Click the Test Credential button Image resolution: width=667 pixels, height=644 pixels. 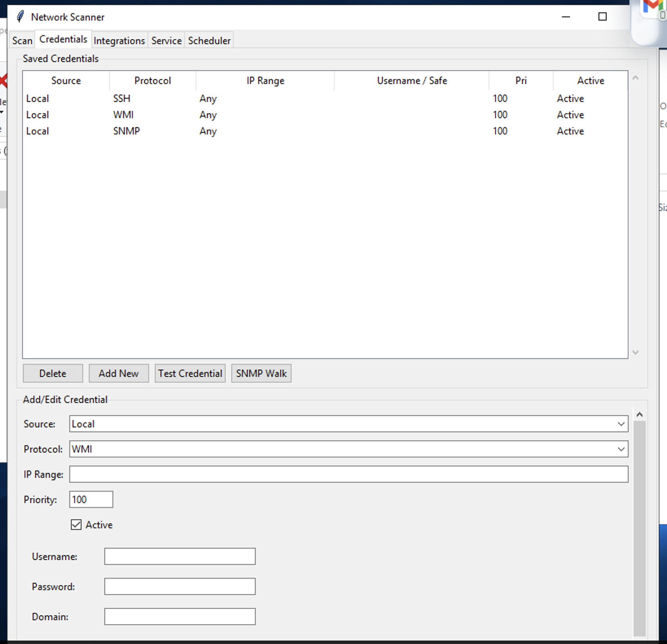(190, 373)
